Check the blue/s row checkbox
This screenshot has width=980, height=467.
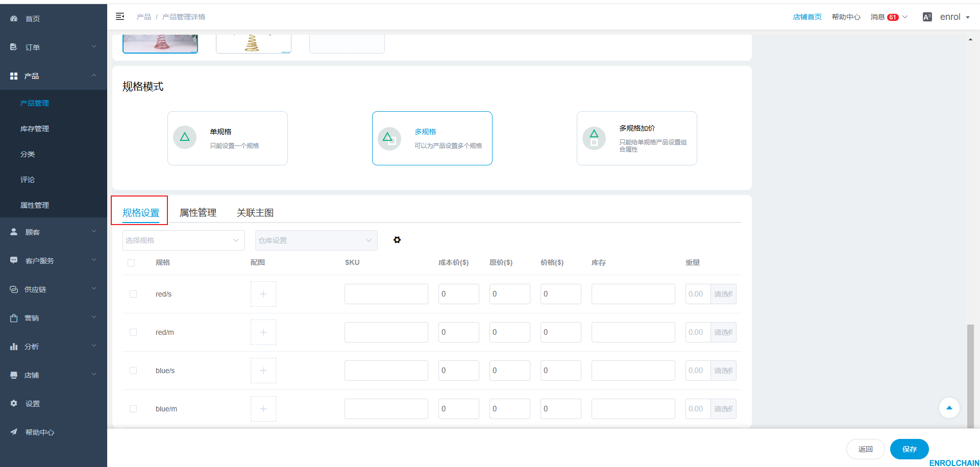click(133, 371)
